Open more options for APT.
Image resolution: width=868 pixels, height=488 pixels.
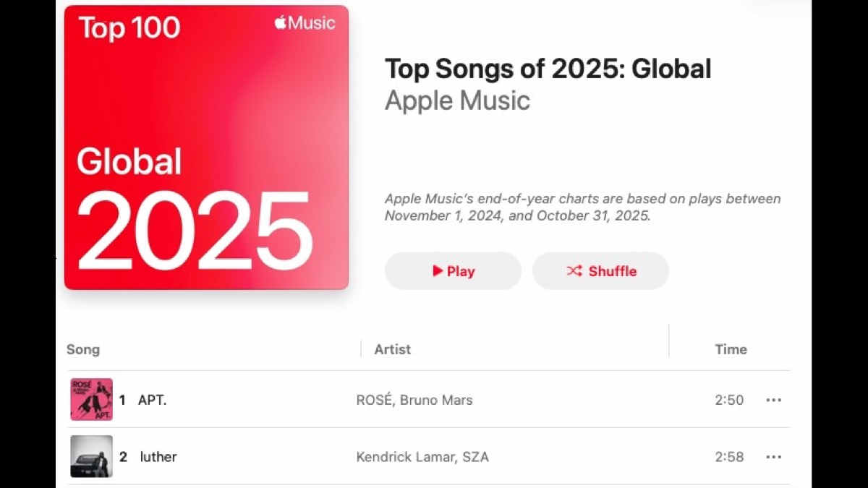coord(773,400)
